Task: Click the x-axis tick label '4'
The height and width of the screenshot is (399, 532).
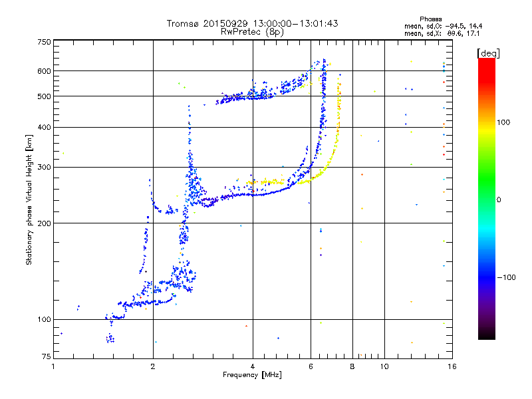Action: point(253,366)
